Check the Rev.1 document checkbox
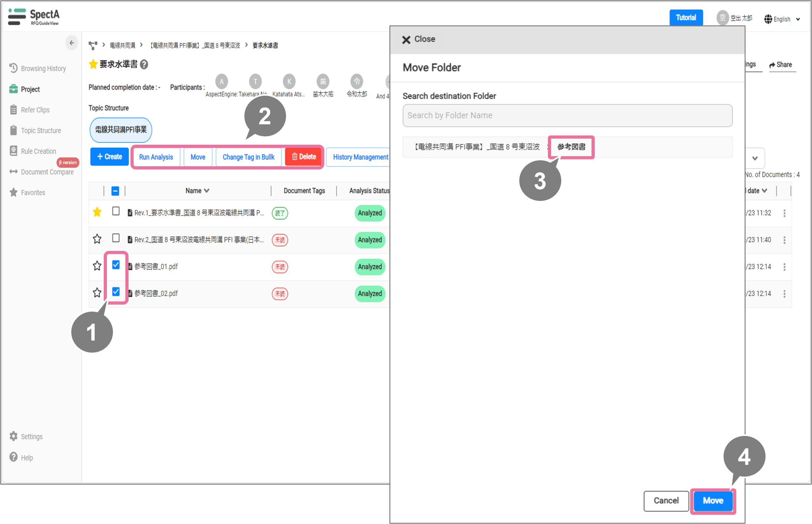The image size is (812, 524). coord(116,211)
